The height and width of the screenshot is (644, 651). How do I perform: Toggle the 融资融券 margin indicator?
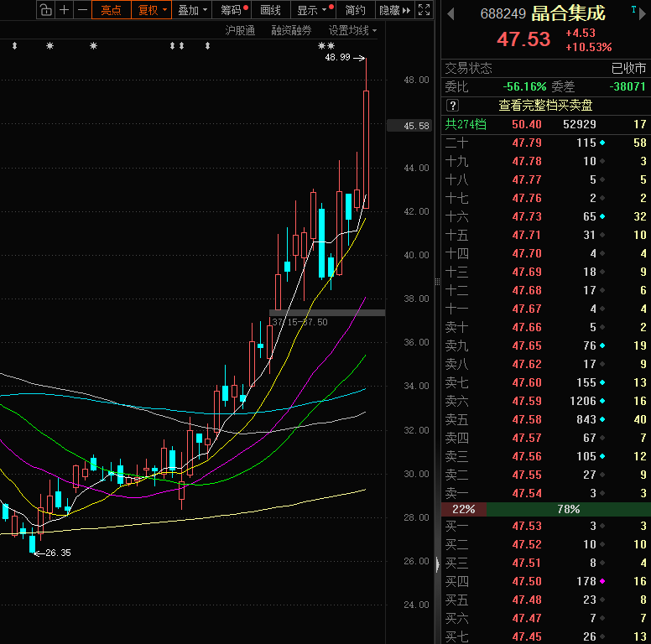click(291, 31)
